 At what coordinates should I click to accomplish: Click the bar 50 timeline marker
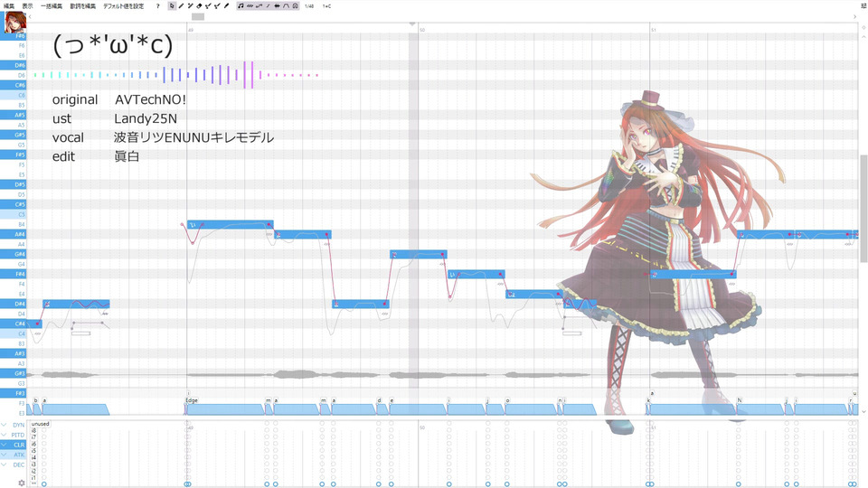coord(422,30)
